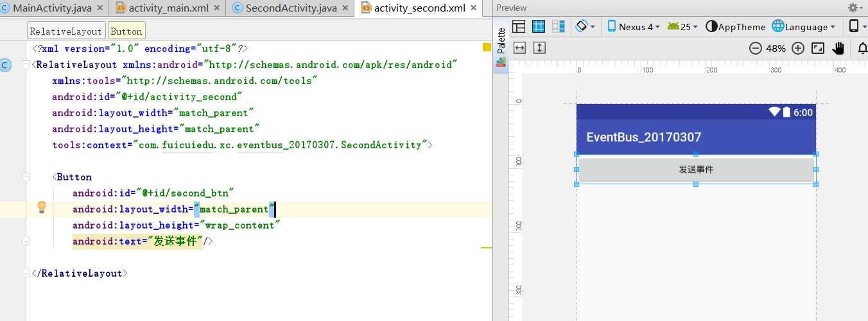Open the Nexus 4 device selector
Screen dimensions: 868x321
pyautogui.click(x=634, y=26)
